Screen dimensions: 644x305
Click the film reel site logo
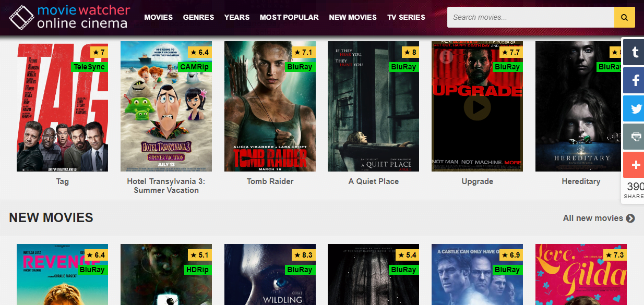(21, 17)
